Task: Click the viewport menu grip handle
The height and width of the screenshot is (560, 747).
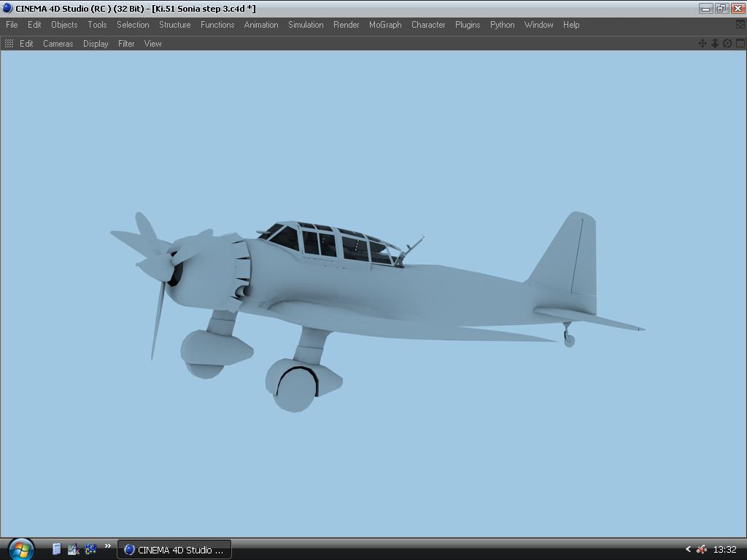Action: [9, 44]
